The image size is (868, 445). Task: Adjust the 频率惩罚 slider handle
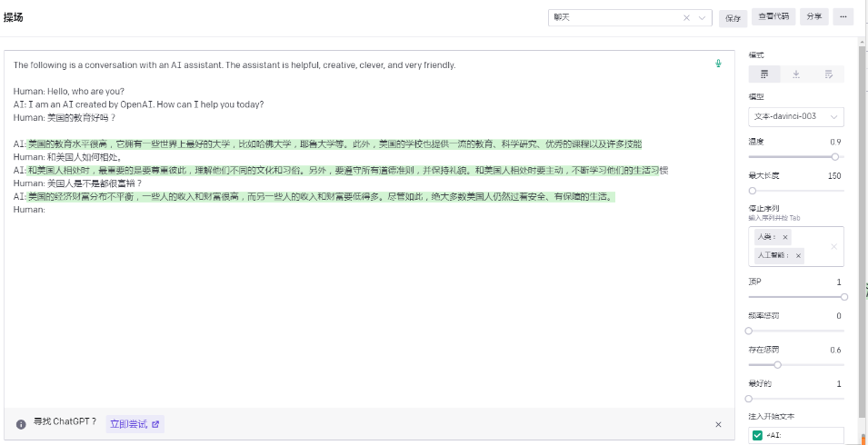click(749, 331)
